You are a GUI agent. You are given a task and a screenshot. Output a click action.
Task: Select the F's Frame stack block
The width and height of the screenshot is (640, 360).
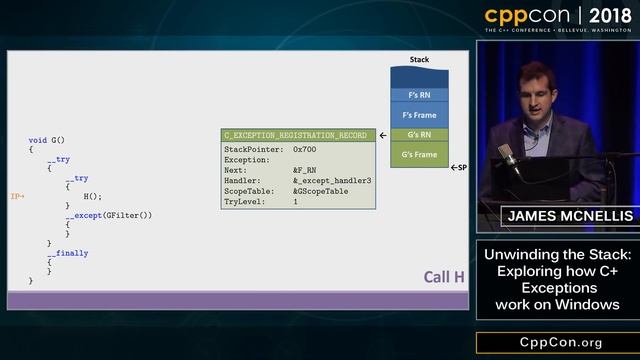point(419,115)
